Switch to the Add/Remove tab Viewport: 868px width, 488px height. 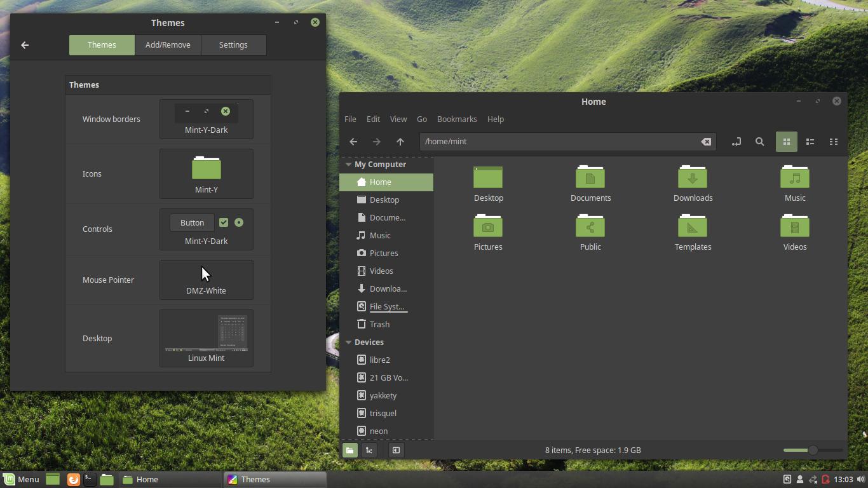tap(168, 45)
